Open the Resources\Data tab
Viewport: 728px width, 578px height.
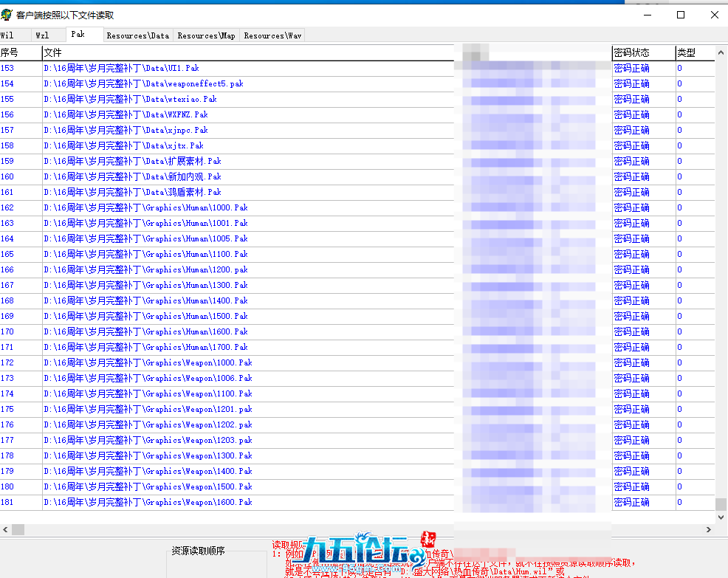[x=138, y=35]
